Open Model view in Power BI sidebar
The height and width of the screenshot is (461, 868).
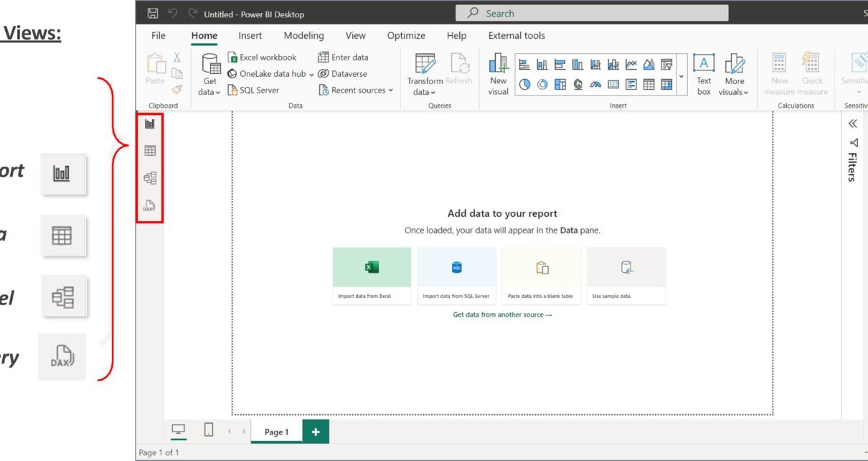[150, 178]
